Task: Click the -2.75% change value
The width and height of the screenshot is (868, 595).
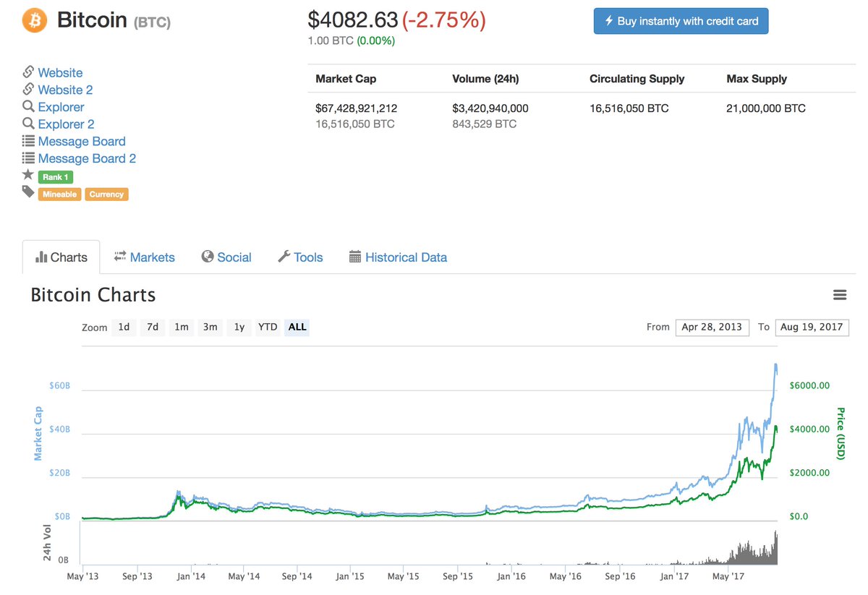Action: coord(444,20)
